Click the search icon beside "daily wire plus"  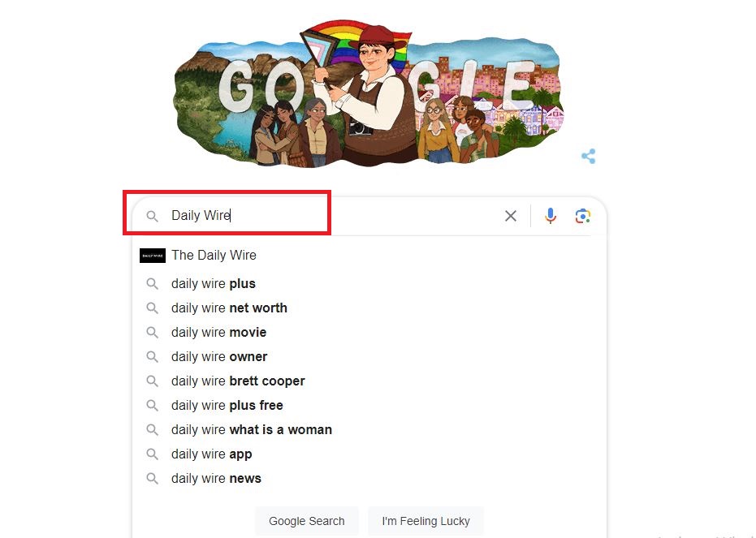tap(152, 284)
